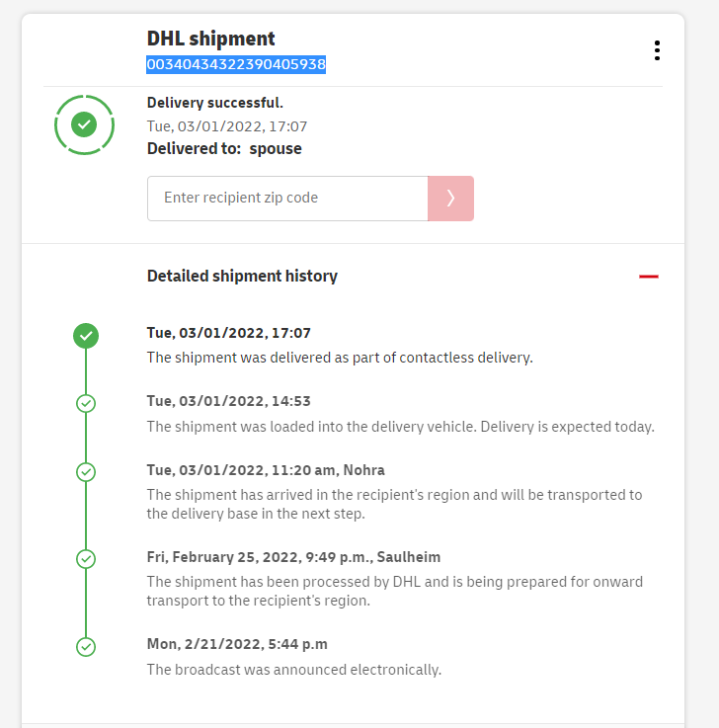Image resolution: width=719 pixels, height=728 pixels.
Task: Click the checkmark beside the Mon, 2/21/2022 event
Action: point(86,647)
